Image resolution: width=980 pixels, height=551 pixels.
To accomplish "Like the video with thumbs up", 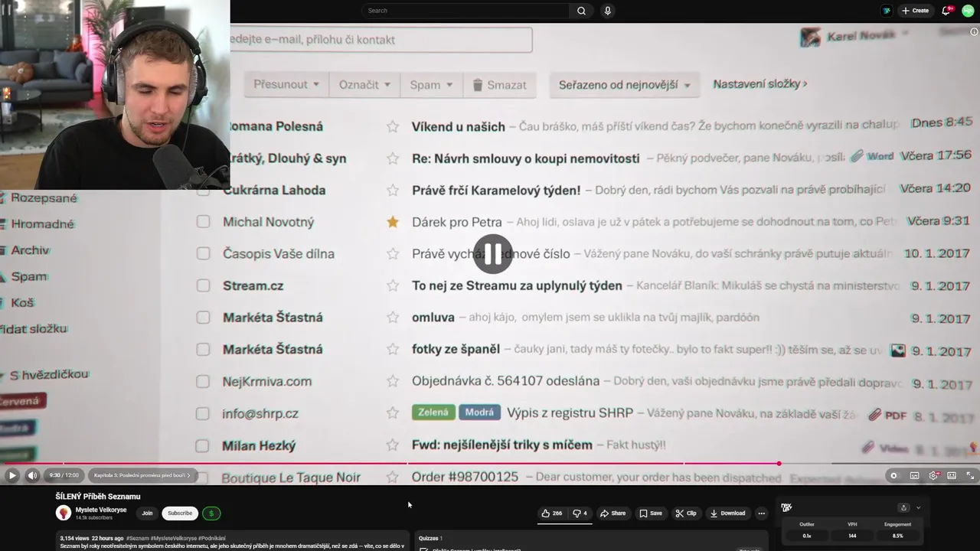I will coord(552,514).
